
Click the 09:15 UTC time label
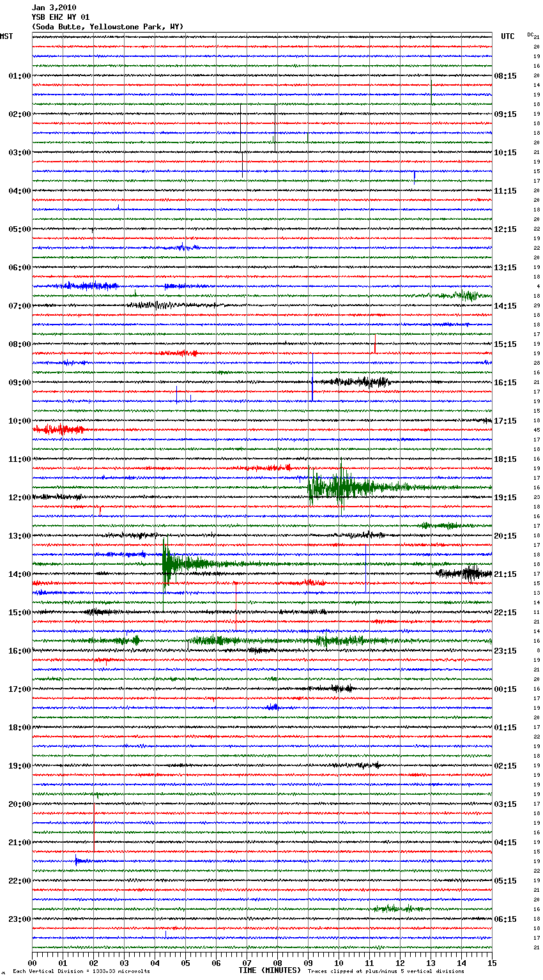click(505, 114)
